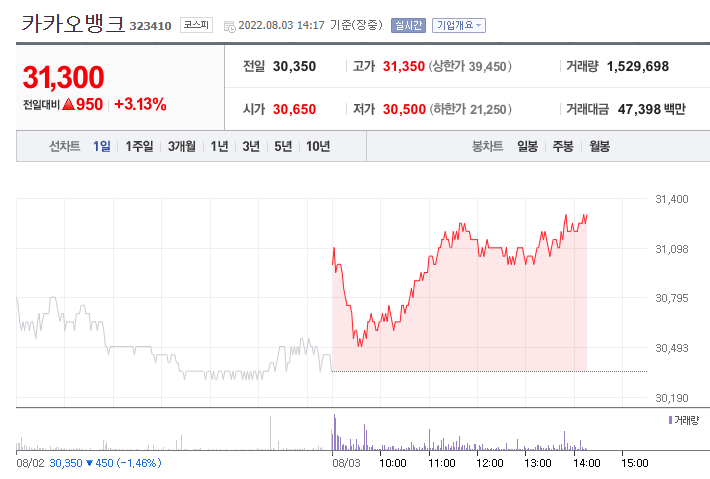
Task: Click the 상한가 39,450 text
Action: tap(470, 67)
